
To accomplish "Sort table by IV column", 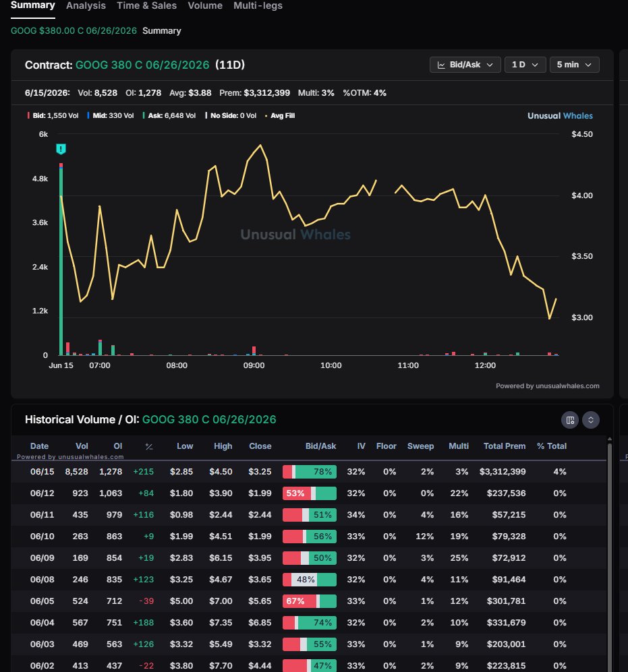I will [x=361, y=446].
